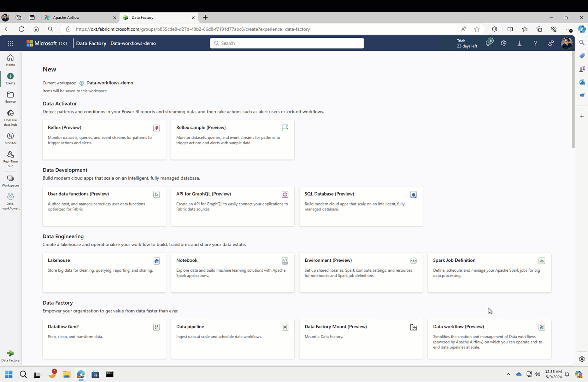Viewport: 588px width, 382px height.
Task: Open Edge sidebar settings gear
Action: [582, 359]
